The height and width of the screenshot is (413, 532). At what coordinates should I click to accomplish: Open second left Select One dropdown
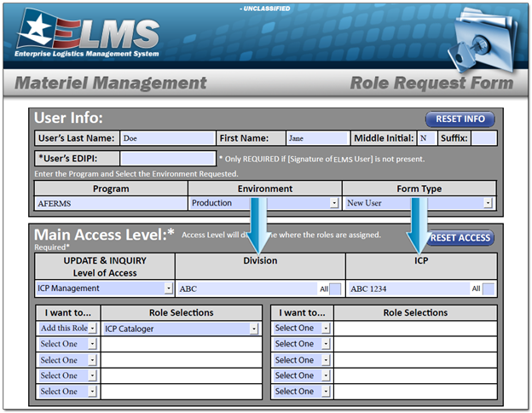pos(92,344)
